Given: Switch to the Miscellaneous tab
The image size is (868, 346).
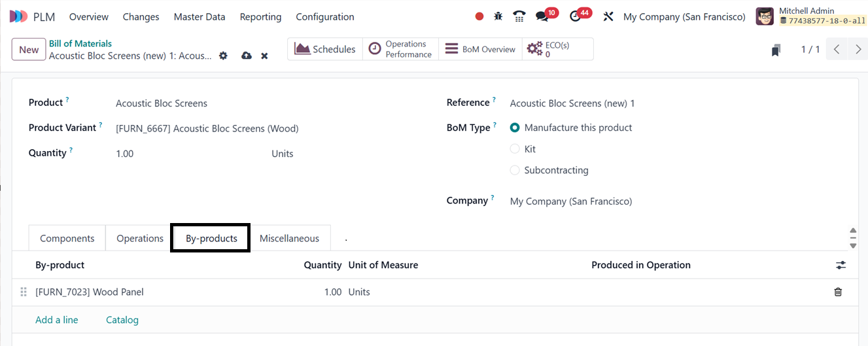Looking at the screenshot, I should pos(289,238).
